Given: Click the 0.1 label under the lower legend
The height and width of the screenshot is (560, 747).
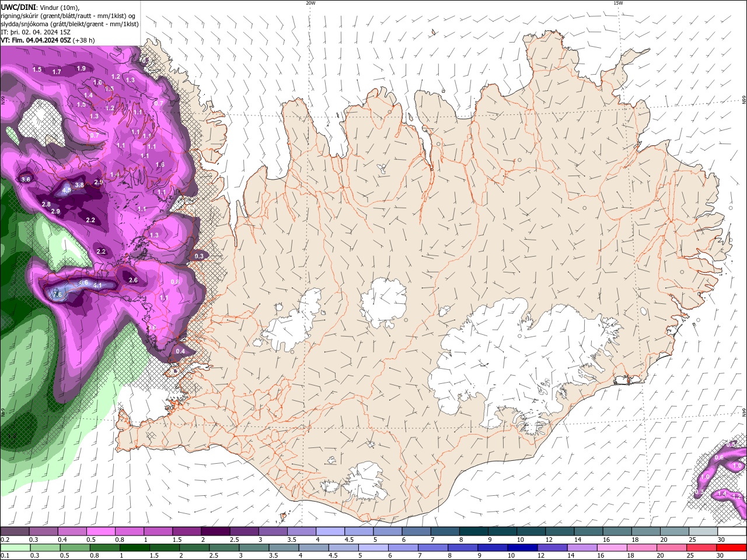Looking at the screenshot, I should tap(5, 556).
